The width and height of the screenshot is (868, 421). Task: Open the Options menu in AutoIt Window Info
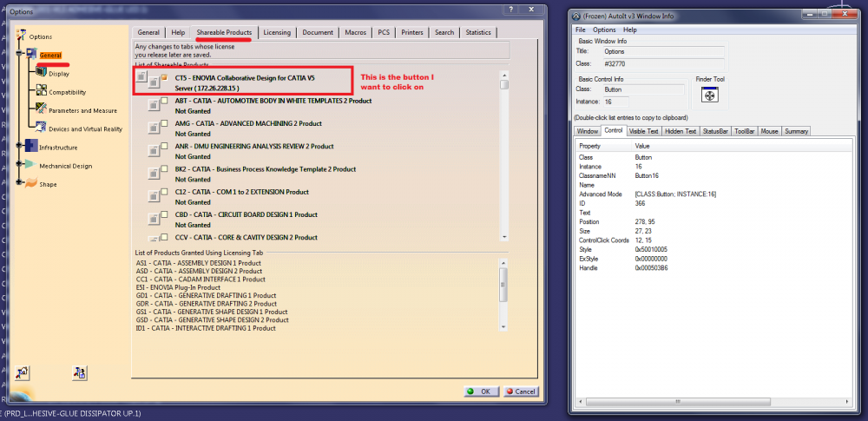[604, 30]
